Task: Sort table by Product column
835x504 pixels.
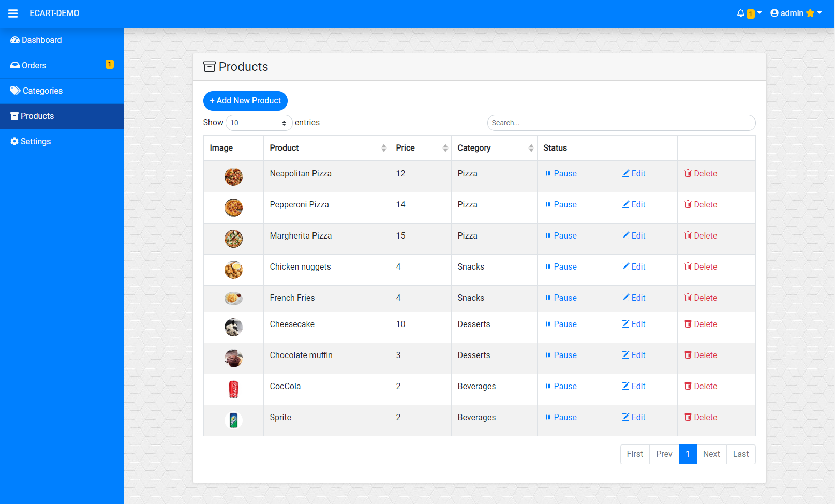Action: pos(326,148)
